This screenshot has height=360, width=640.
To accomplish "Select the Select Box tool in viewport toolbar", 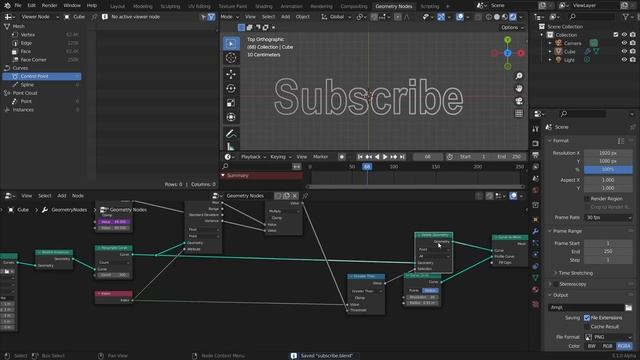I will tap(231, 43).
